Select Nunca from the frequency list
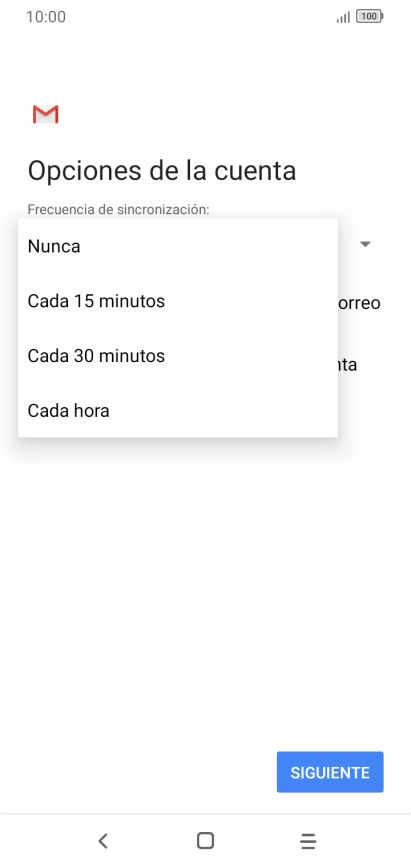 tap(178, 246)
